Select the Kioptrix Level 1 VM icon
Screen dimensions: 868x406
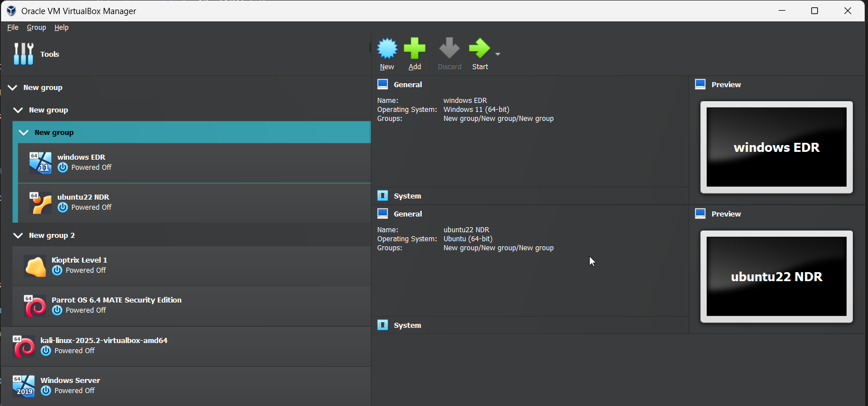[35, 265]
